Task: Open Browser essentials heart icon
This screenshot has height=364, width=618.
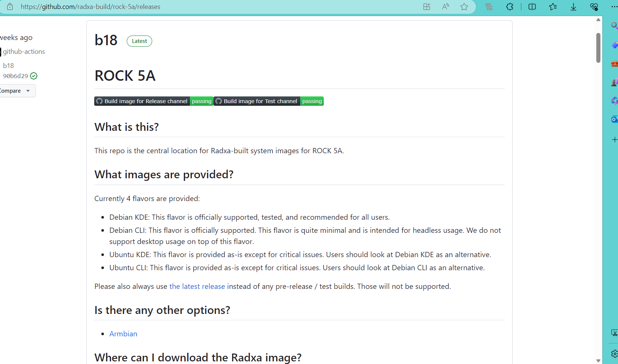Action: pos(594,7)
